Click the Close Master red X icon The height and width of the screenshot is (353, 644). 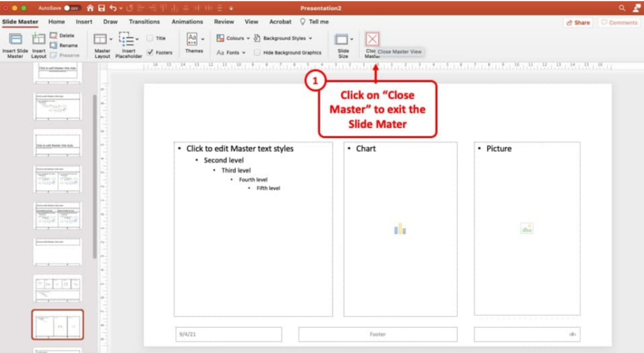tap(372, 39)
